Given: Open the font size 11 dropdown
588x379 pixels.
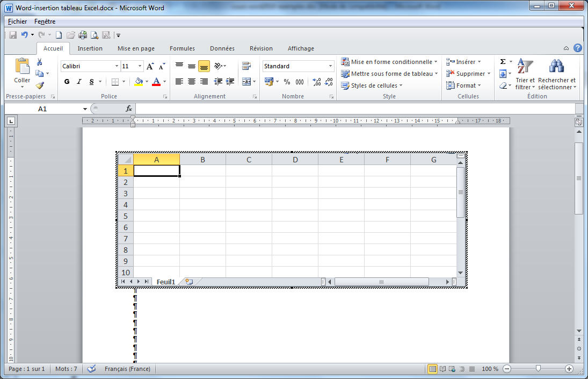Looking at the screenshot, I should pyautogui.click(x=140, y=66).
